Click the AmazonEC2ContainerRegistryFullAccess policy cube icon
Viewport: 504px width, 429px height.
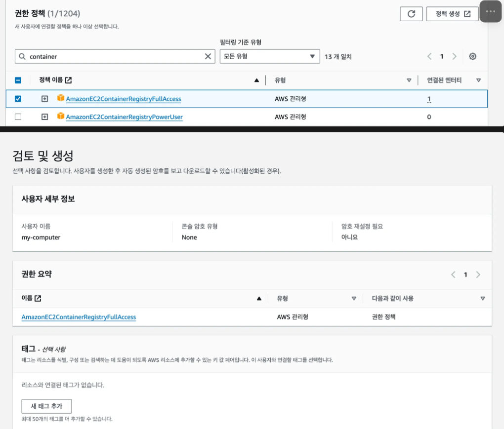click(60, 98)
